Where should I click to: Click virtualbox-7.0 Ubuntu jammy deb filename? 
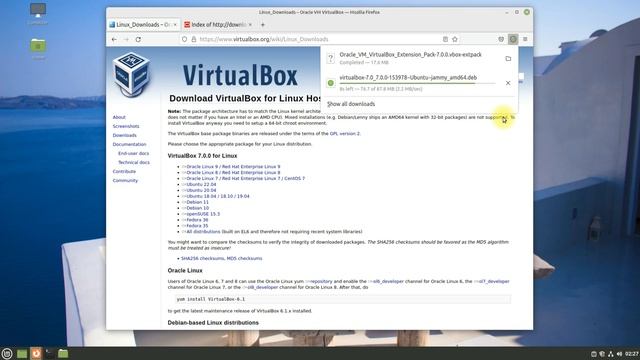pos(408,78)
